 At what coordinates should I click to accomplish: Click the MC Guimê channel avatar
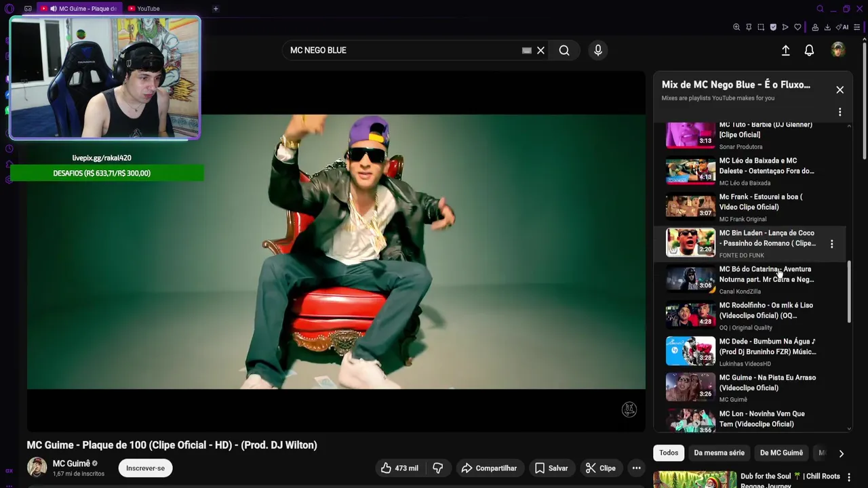coord(37,467)
